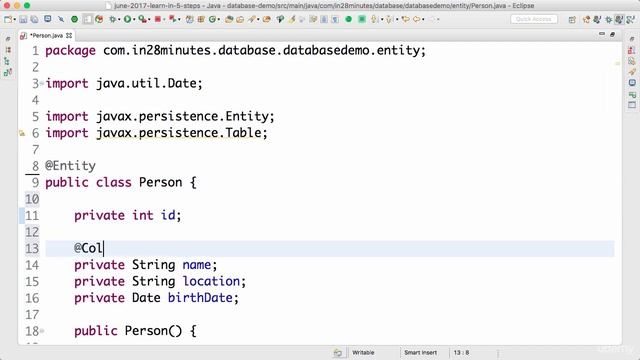Collapse the Person() constructor at line 18
Screen dimensions: 640x360
42,331
